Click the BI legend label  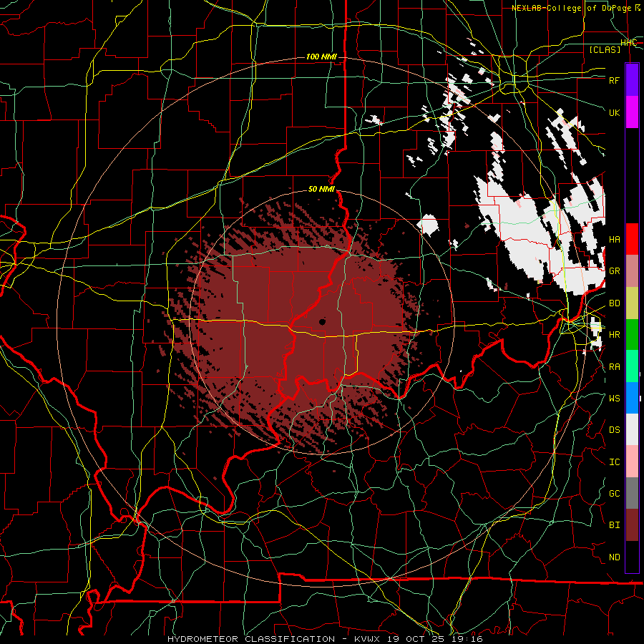[x=615, y=525]
